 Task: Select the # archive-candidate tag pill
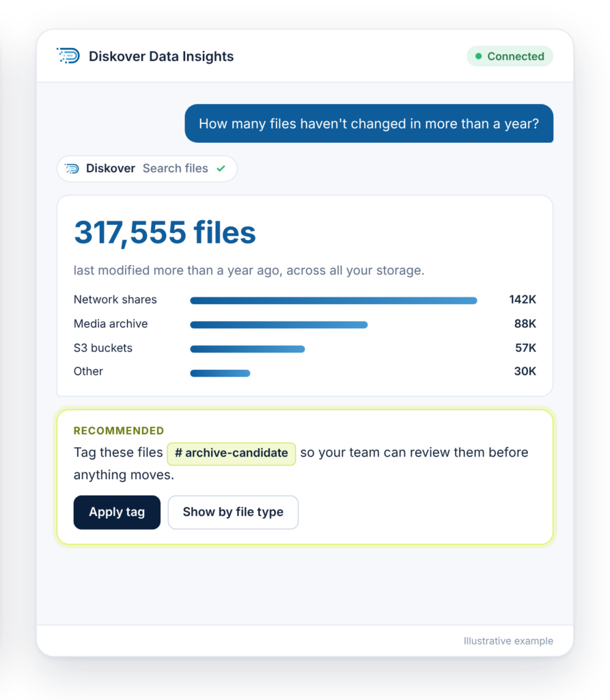point(231,453)
